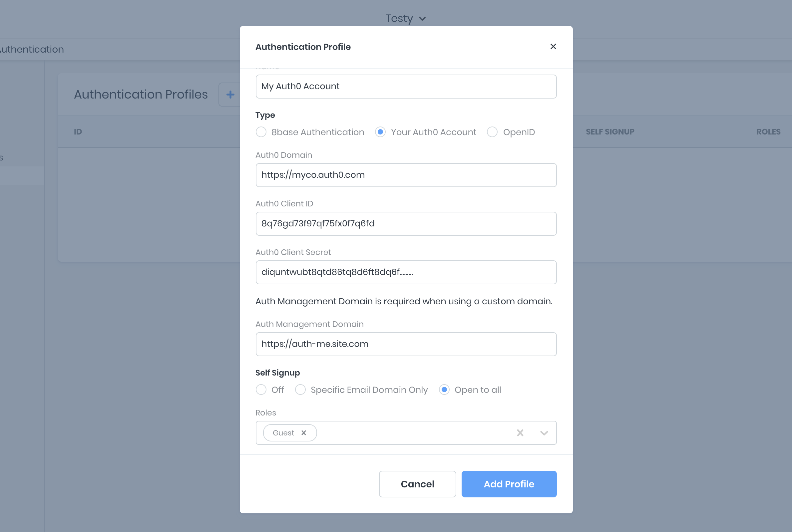Image resolution: width=792 pixels, height=532 pixels.
Task: Edit the Auth Management Domain field
Action: click(406, 344)
